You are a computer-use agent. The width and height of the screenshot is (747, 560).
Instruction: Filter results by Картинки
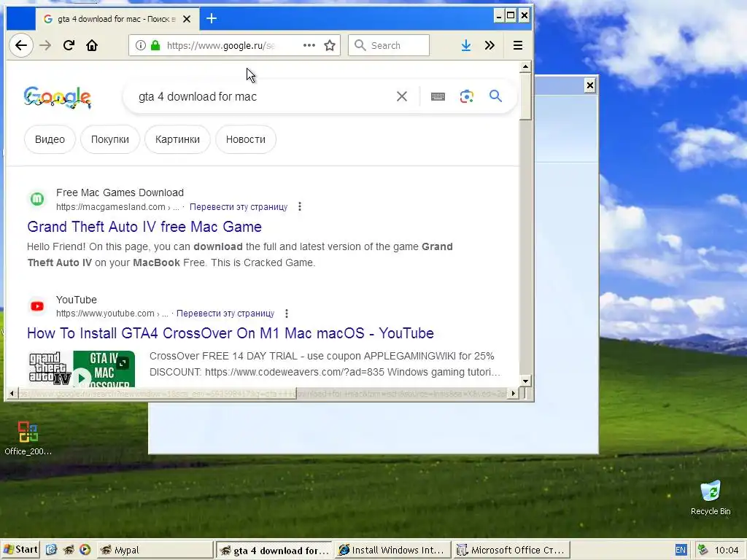pyautogui.click(x=177, y=139)
